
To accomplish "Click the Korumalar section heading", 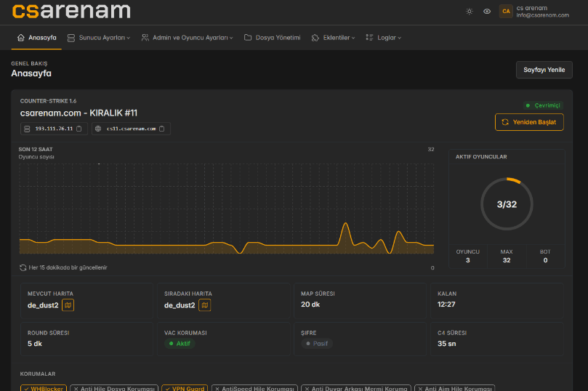I will tap(38, 374).
